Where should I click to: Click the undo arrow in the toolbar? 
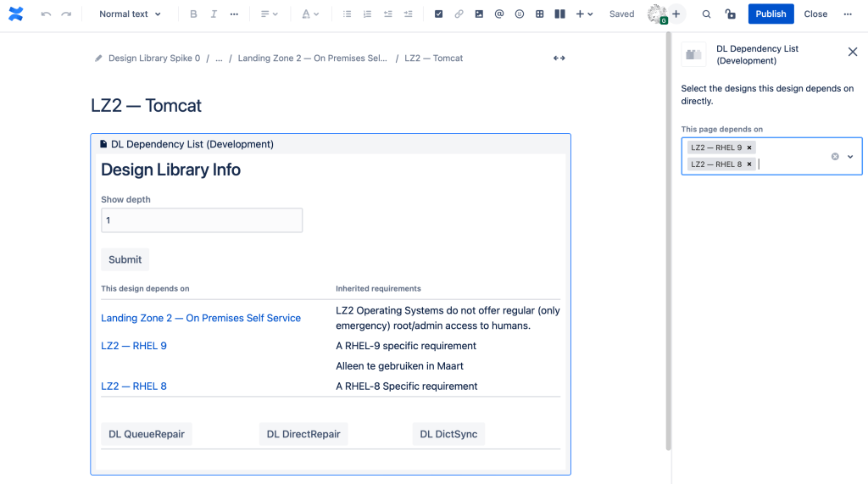point(46,14)
